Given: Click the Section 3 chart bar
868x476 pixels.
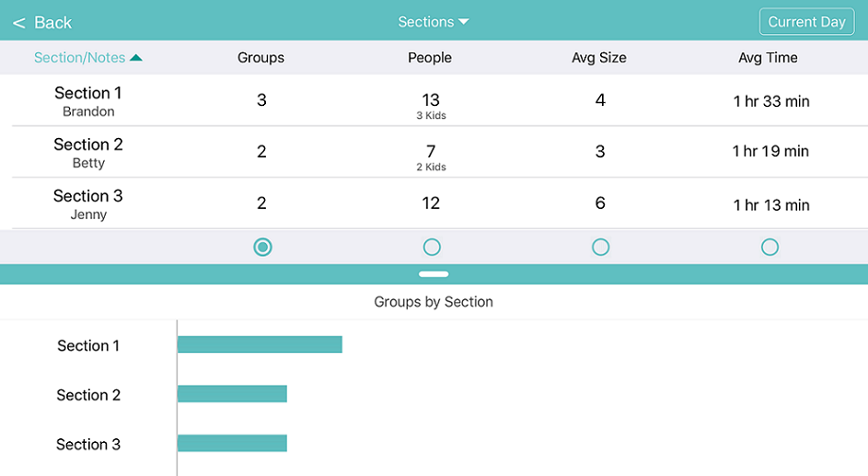Looking at the screenshot, I should click(232, 443).
